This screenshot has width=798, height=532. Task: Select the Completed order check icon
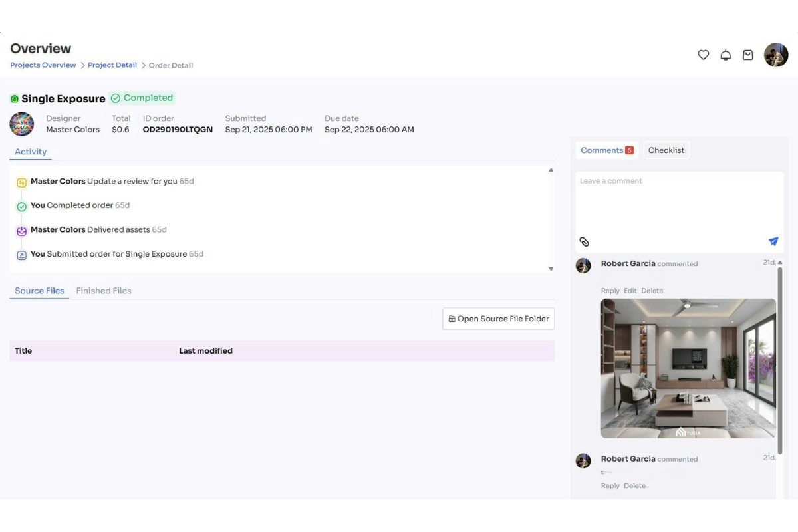[21, 205]
